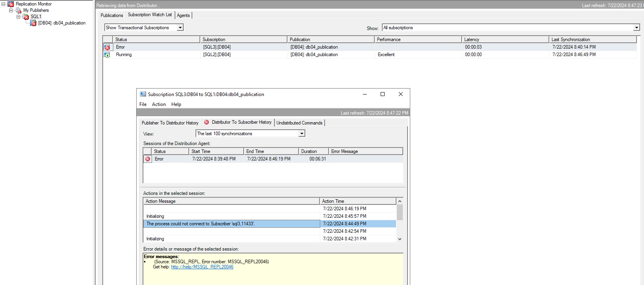This screenshot has width=644, height=285.
Task: Click the subscription dialog title bar icon
Action: pyautogui.click(x=143, y=94)
